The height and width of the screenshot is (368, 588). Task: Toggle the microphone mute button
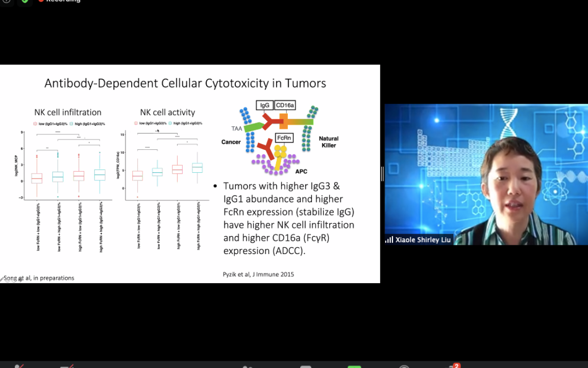(19, 366)
